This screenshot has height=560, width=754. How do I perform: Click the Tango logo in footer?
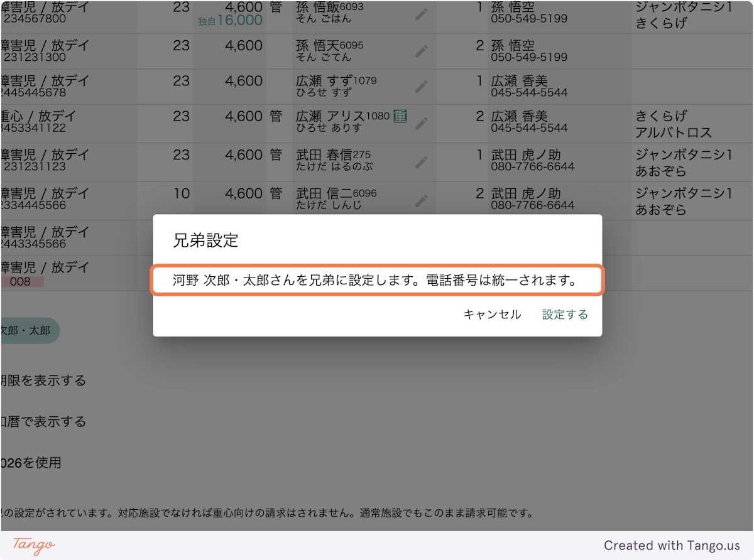point(31,546)
